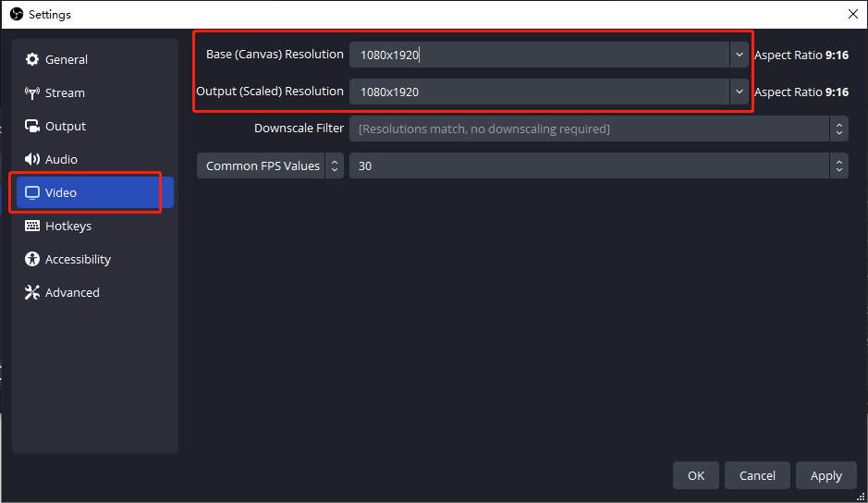Click the Output Aspect Ratio 9:16 text

tap(801, 92)
